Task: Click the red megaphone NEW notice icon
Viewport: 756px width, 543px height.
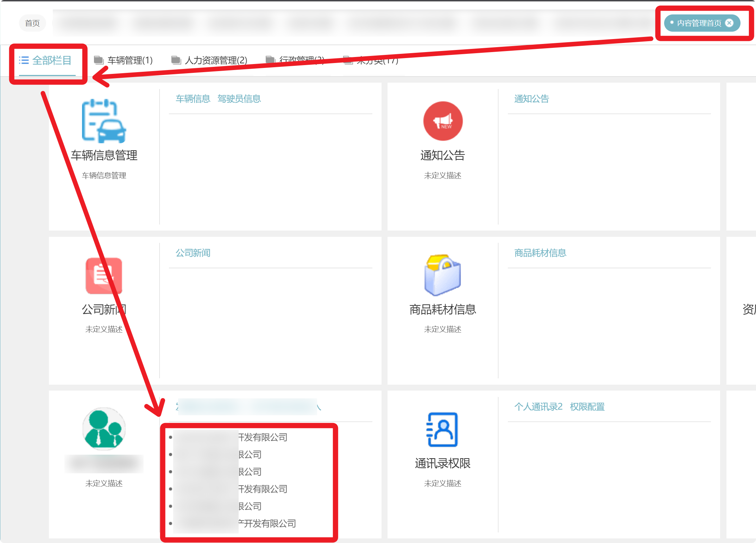Action: coord(443,121)
